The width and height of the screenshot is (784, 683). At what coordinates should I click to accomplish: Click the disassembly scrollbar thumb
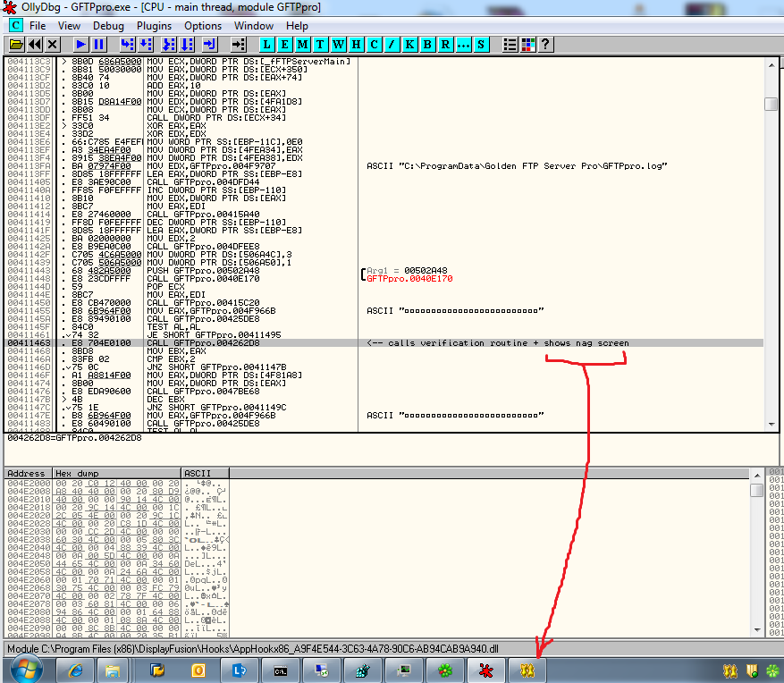[771, 104]
